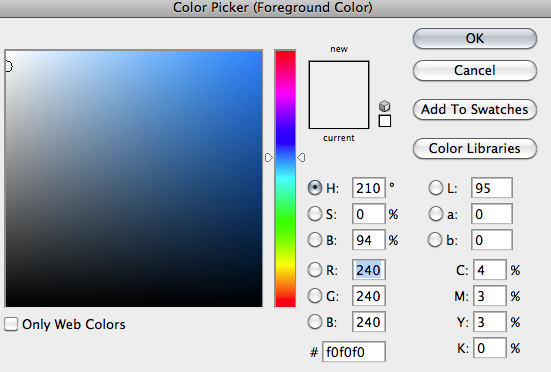Click the left hue slider arrow
Viewport: 551px width, 372px height.
coord(268,157)
